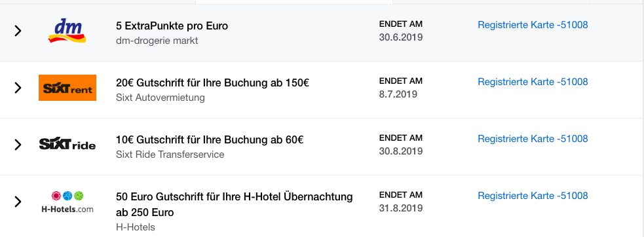Expand the H-Hotels offer chevron
Viewport: 644px width, 237px height.
tap(18, 201)
